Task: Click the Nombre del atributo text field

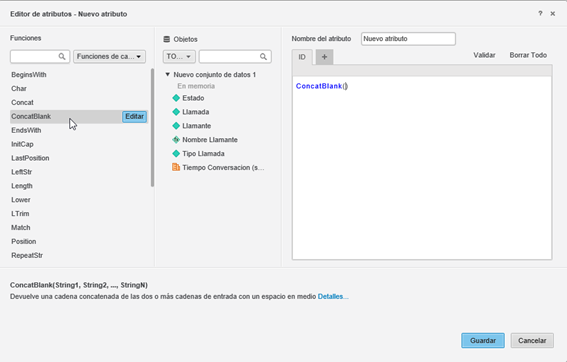Action: click(x=408, y=39)
